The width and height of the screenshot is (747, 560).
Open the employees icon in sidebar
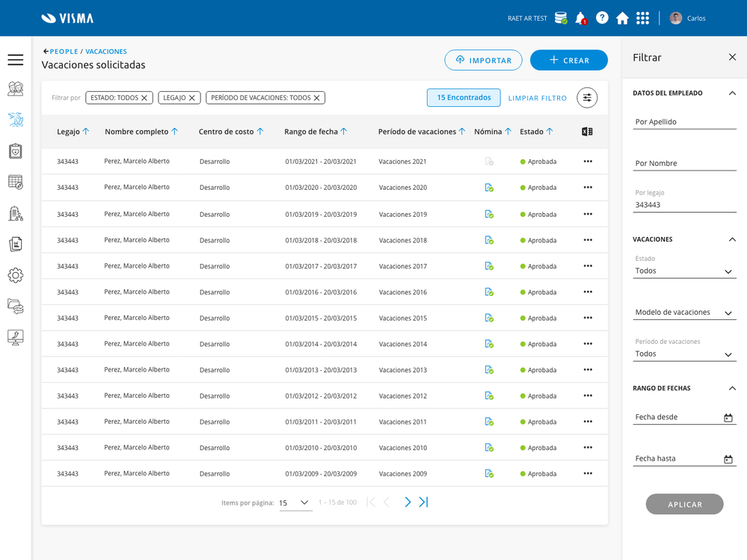tap(15, 89)
